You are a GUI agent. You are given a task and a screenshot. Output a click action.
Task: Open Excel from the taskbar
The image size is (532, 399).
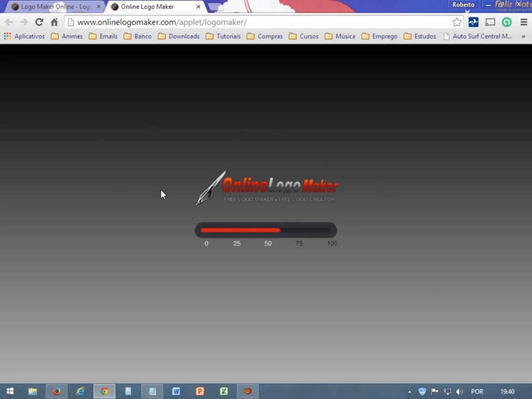click(x=224, y=391)
